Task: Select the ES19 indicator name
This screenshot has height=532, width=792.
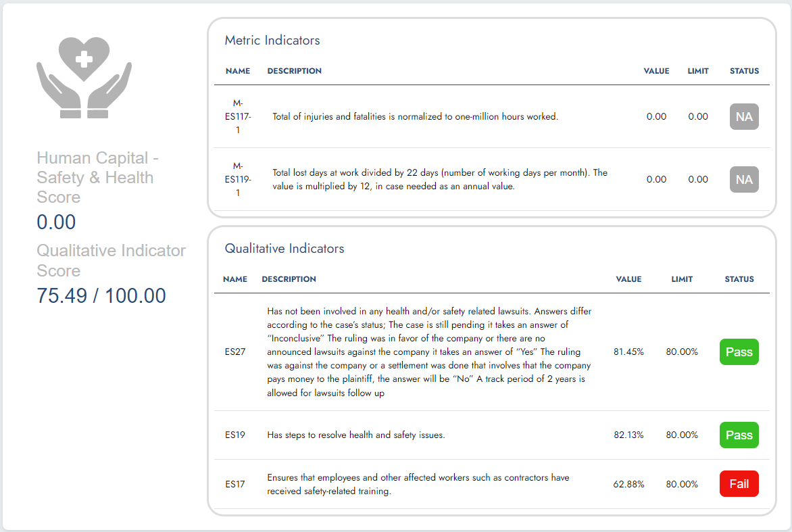Action: pyautogui.click(x=235, y=435)
